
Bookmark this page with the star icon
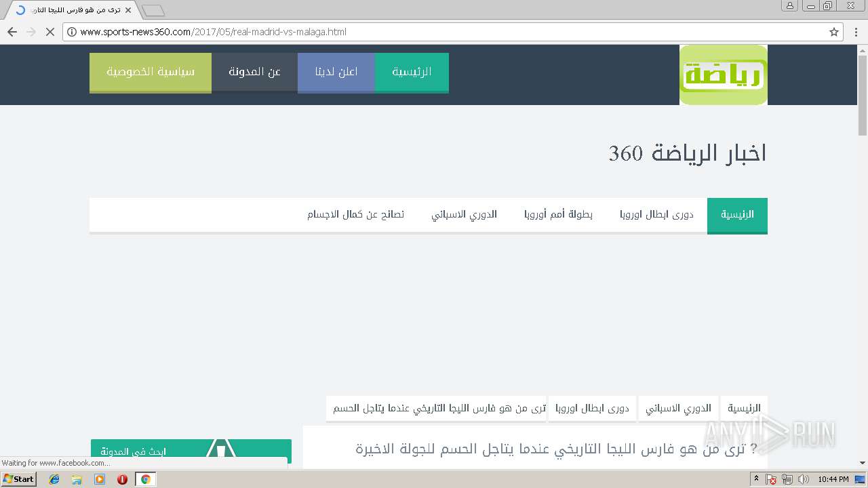coord(834,32)
